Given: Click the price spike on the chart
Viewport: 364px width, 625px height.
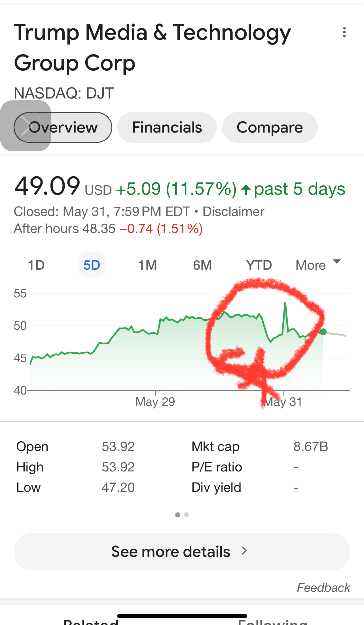Looking at the screenshot, I should tap(285, 304).
